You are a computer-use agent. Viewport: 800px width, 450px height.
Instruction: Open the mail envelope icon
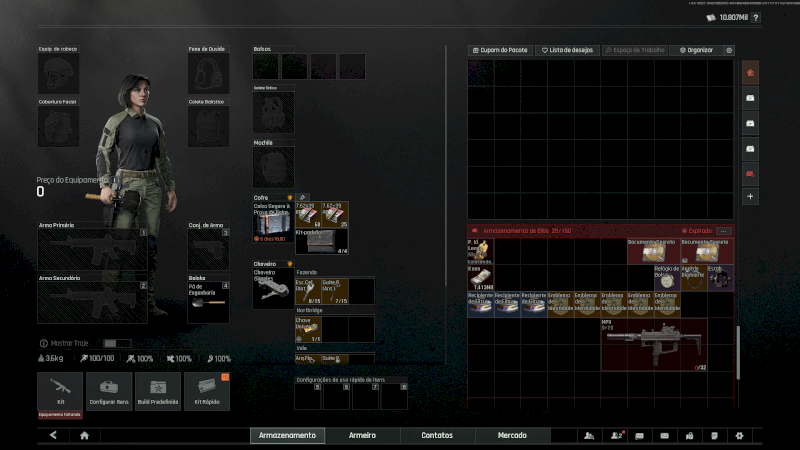click(664, 435)
